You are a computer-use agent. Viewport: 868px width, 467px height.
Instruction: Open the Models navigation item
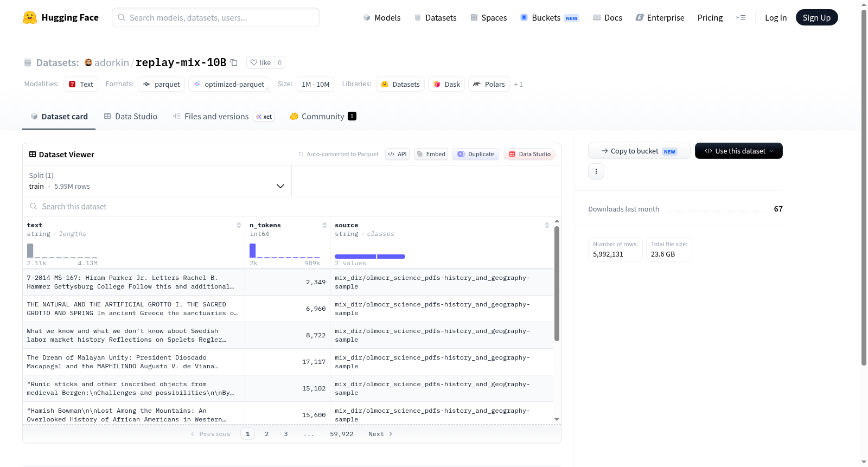point(382,17)
